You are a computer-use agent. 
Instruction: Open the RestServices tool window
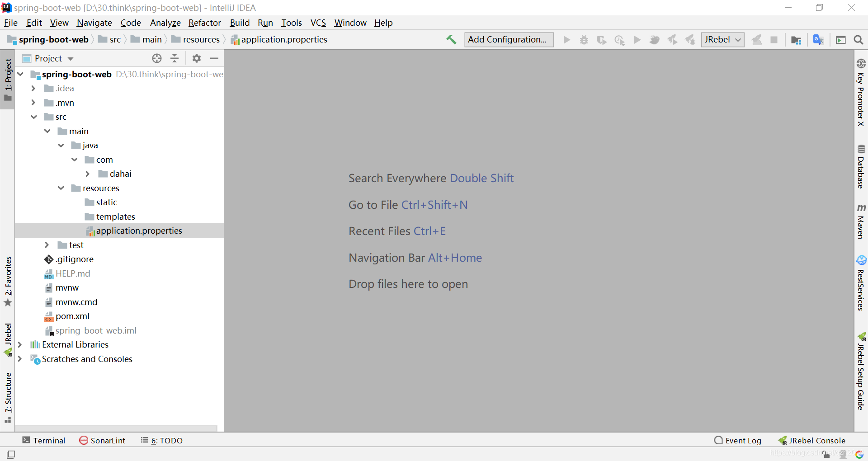coord(861,283)
